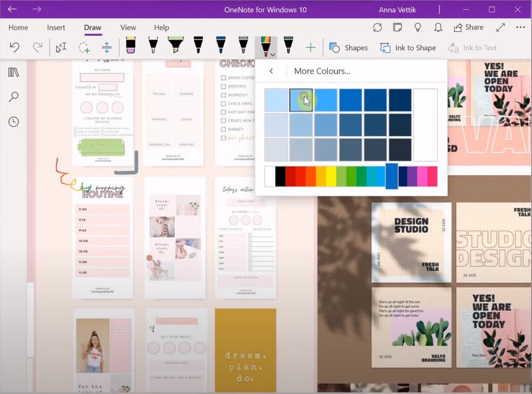Screen dimensions: 532x394
Task: Open Recent Notes clock icon
Action: coord(13,121)
